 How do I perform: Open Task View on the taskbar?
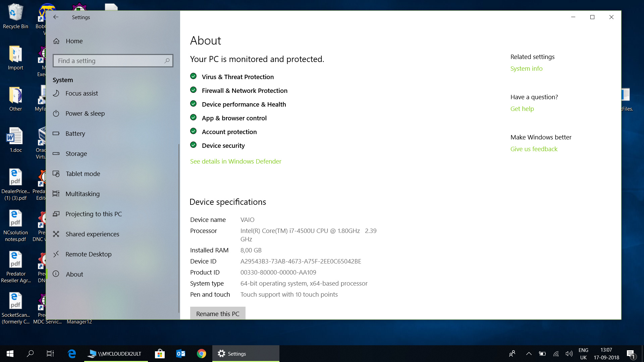(50, 354)
